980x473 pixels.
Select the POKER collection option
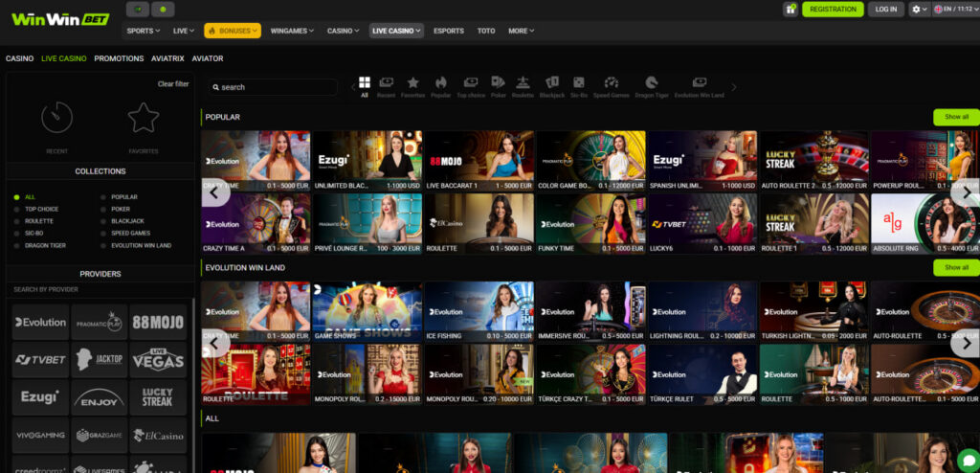[x=115, y=209]
